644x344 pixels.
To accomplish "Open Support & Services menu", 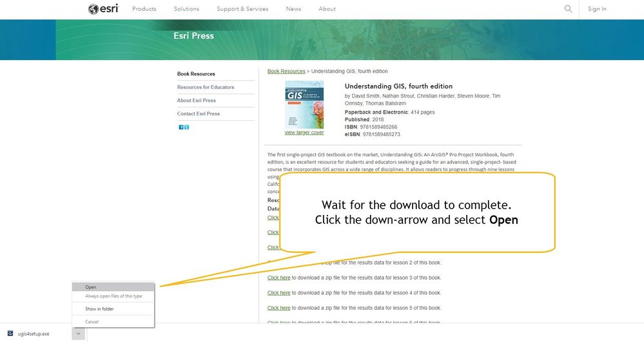I will (242, 8).
